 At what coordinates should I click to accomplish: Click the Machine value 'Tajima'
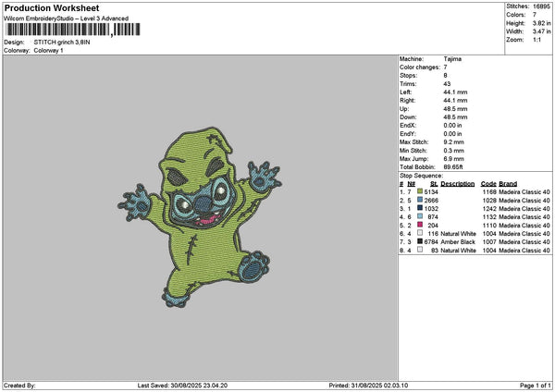452,59
